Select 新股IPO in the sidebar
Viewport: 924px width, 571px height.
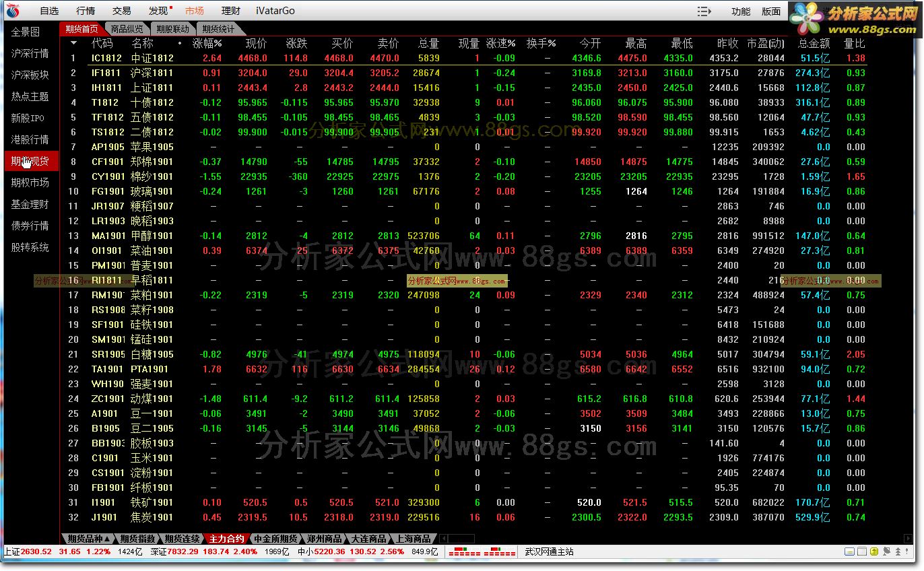28,118
